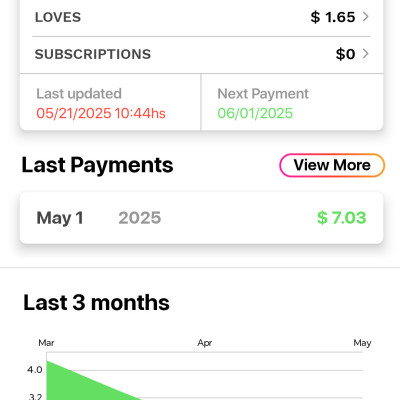Click the View More button
400x400 pixels.
tap(332, 165)
